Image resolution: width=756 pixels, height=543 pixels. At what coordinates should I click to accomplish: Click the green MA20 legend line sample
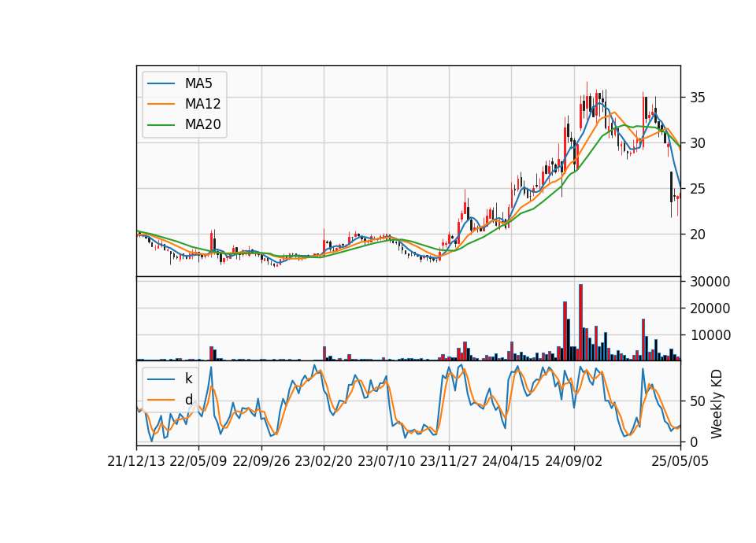point(161,125)
